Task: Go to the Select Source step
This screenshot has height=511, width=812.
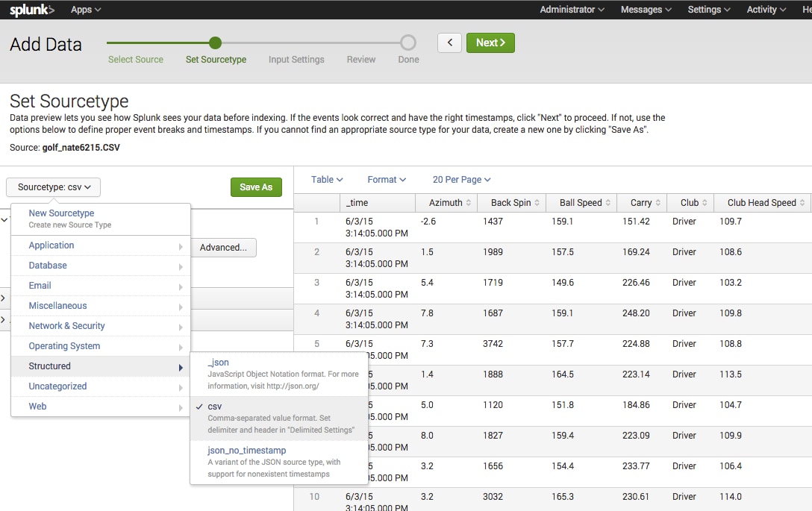Action: [x=136, y=60]
